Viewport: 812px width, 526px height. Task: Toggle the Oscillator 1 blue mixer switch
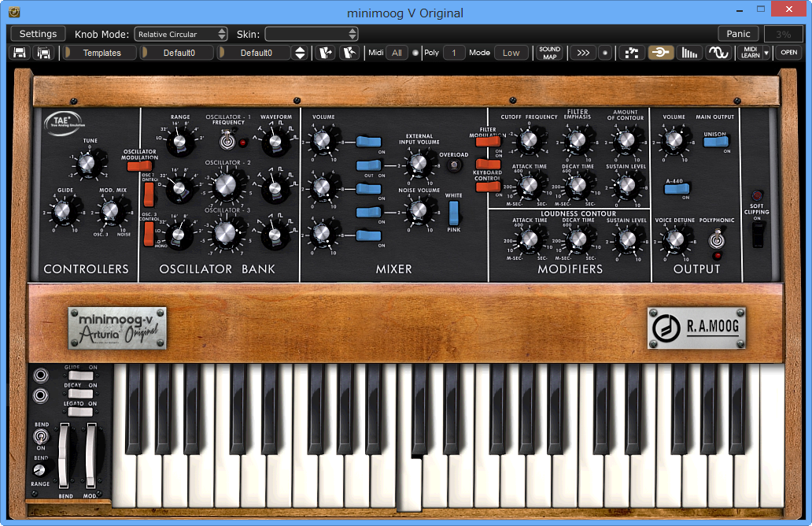369,142
